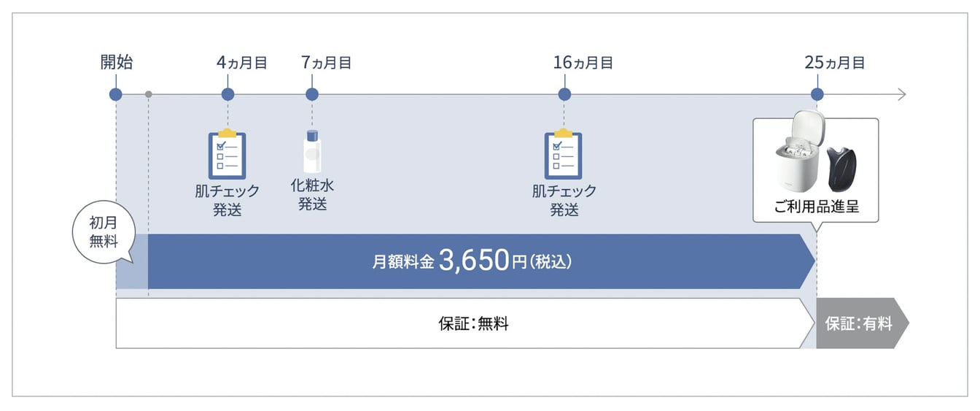Select the 16ヵ月目 timeline marker dot
Screen dimensions: 980x411
(x=564, y=94)
